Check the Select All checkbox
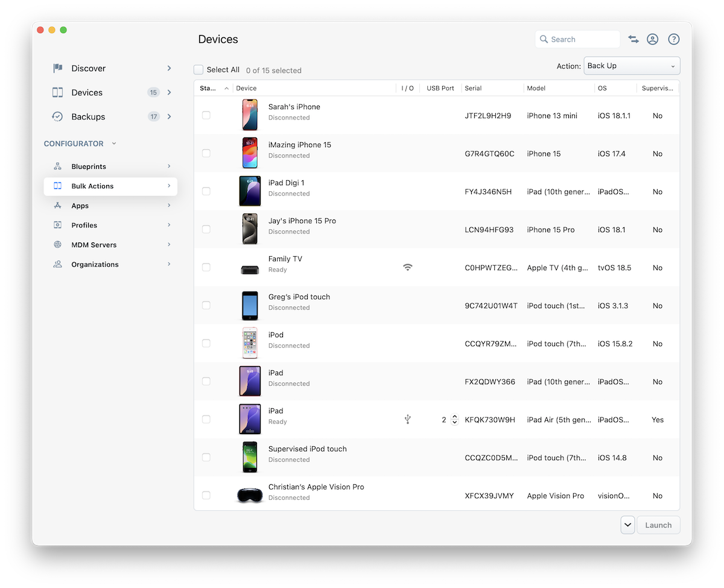The width and height of the screenshot is (724, 588). click(198, 70)
